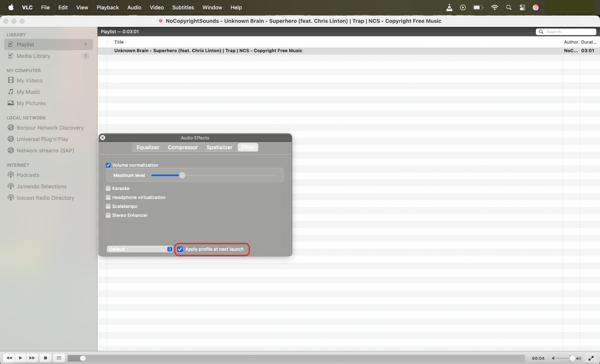Switch to the Compressor tab
Screen dimensions: 600x364
point(183,147)
